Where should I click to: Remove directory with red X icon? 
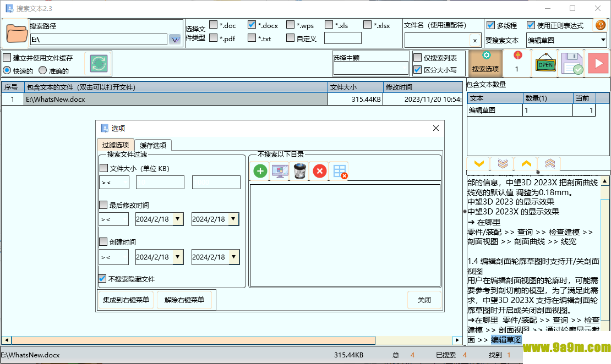point(319,171)
